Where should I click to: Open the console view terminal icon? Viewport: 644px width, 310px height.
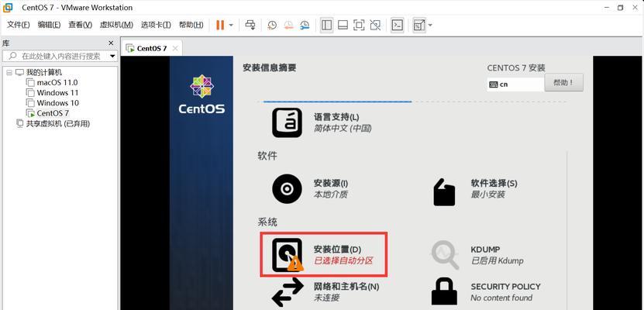click(397, 25)
